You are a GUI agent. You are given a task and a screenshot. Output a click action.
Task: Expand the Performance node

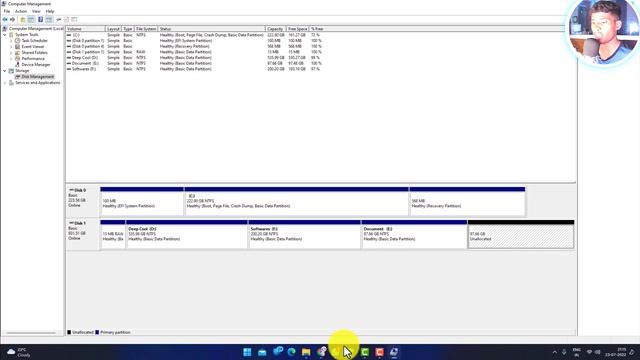[11, 59]
